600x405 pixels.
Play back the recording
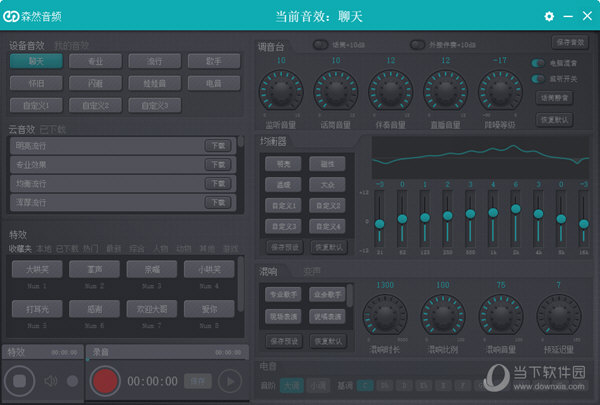(x=230, y=380)
